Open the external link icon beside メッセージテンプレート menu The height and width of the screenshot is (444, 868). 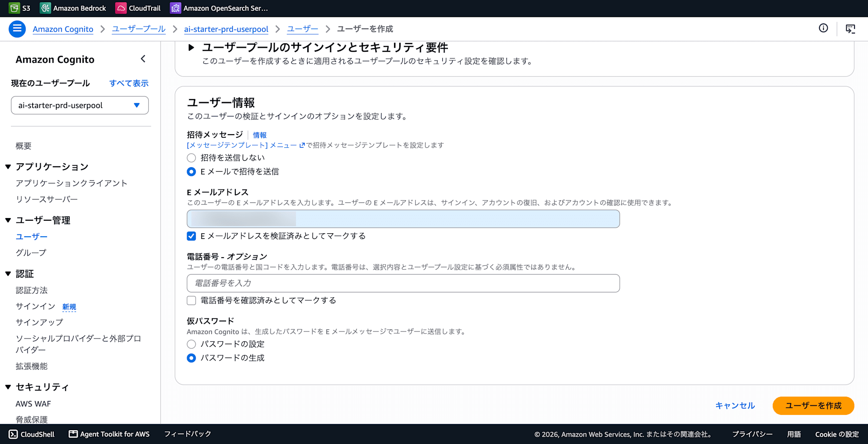click(302, 145)
